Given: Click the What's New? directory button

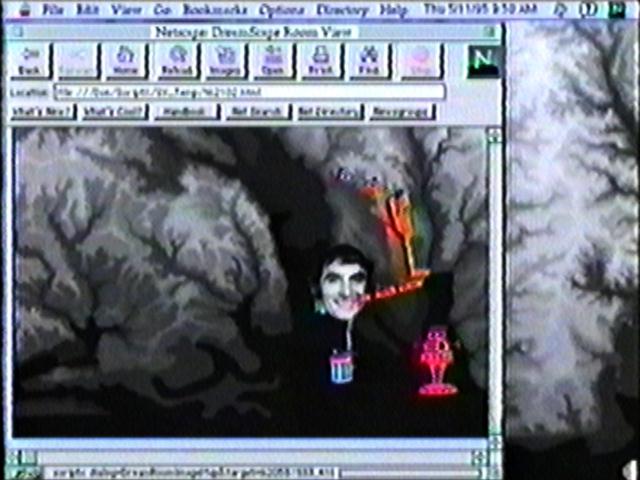Looking at the screenshot, I should pos(41,111).
